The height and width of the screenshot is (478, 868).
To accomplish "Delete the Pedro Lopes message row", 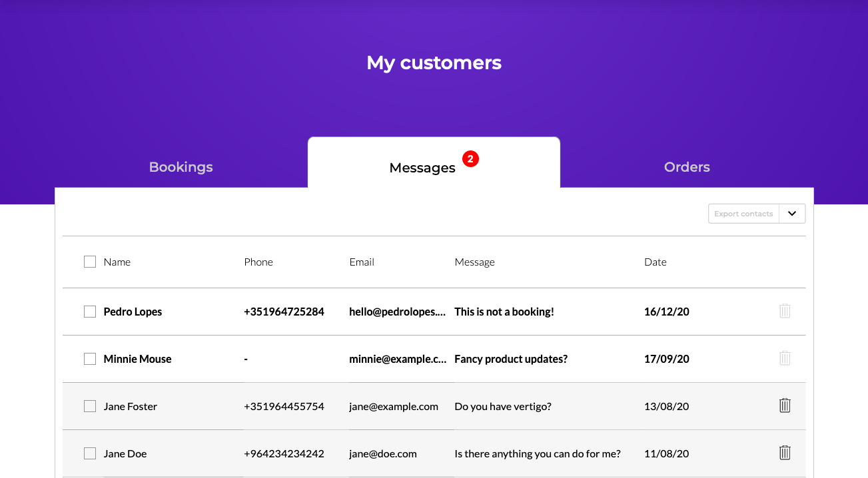I will point(785,311).
